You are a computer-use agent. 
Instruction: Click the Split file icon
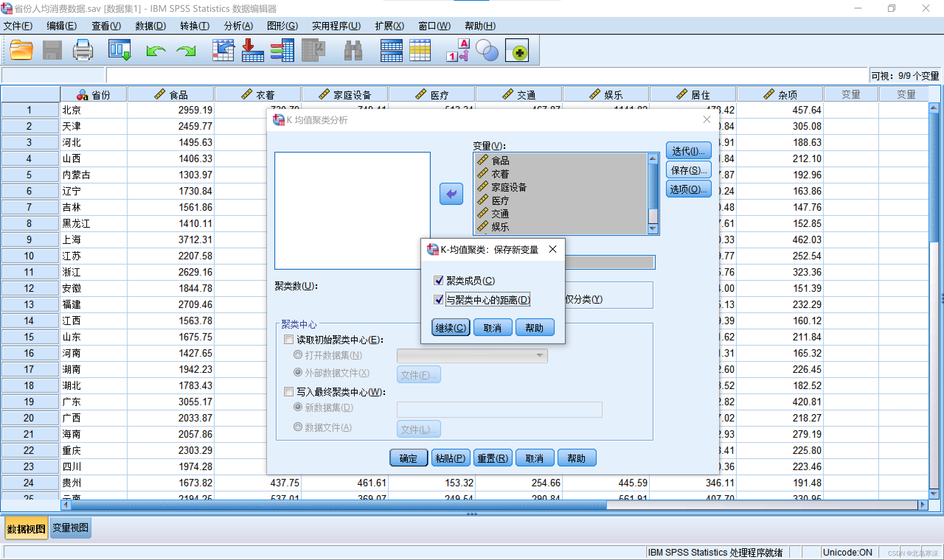coord(391,50)
